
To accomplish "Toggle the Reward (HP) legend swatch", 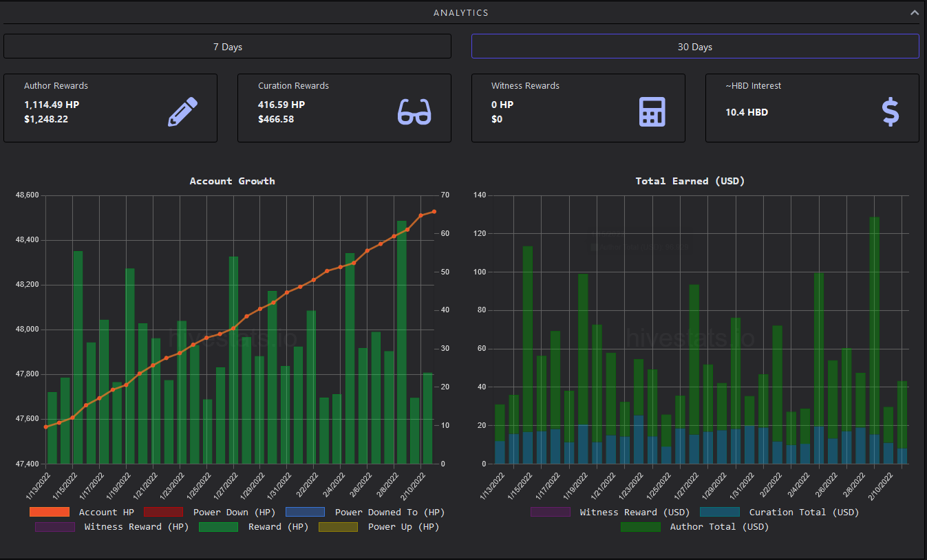I will click(218, 527).
